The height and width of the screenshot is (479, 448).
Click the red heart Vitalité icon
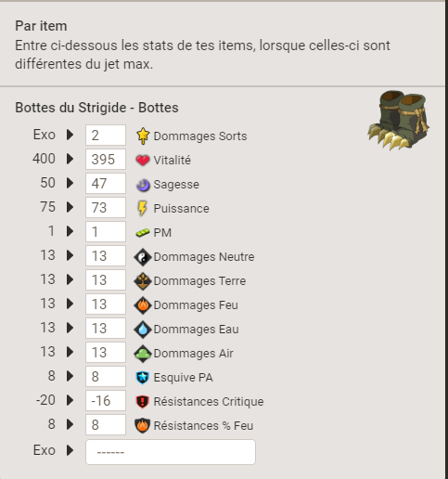143,160
